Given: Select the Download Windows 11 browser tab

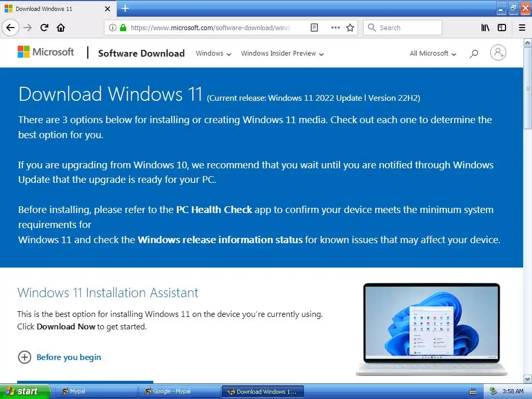Looking at the screenshot, I should tap(58, 8).
